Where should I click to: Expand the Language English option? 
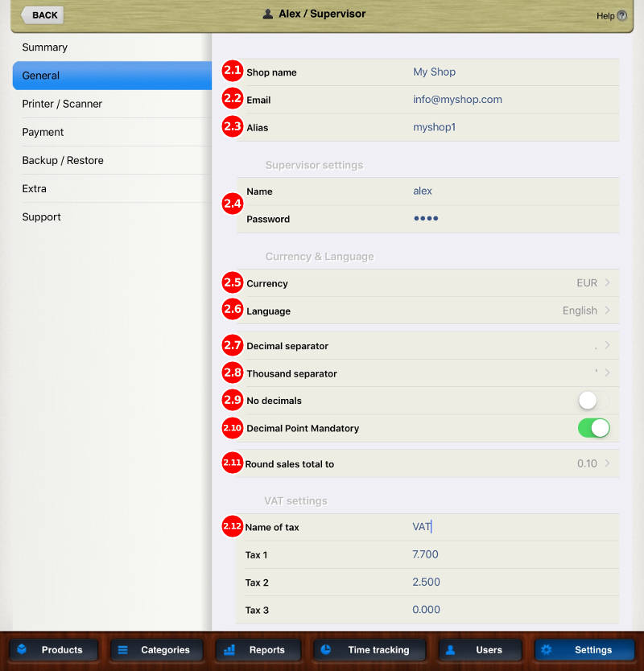click(x=585, y=311)
